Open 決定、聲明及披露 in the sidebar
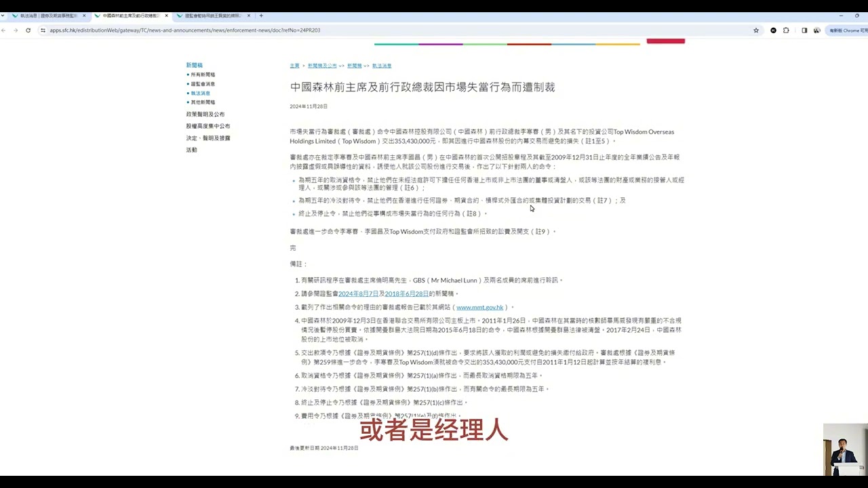 pyautogui.click(x=208, y=138)
